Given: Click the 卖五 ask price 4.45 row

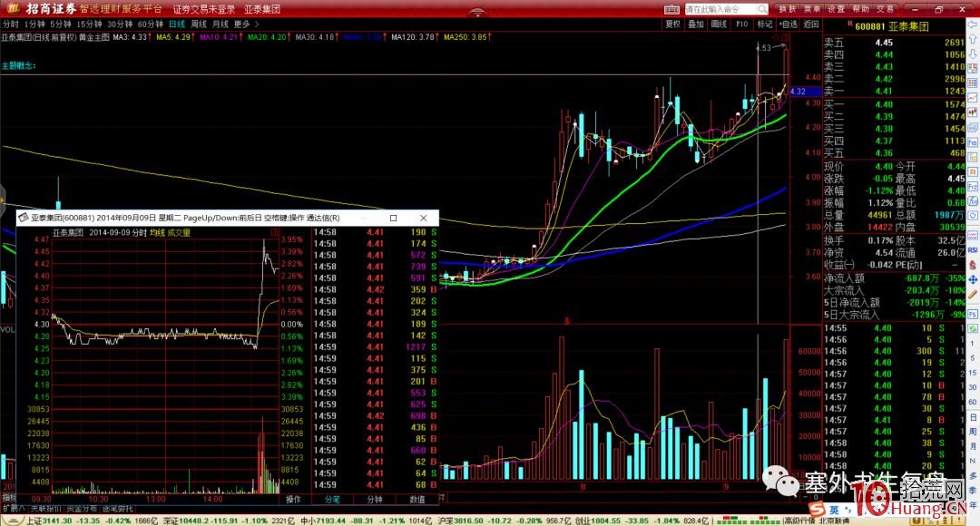Looking at the screenshot, I should [x=894, y=43].
